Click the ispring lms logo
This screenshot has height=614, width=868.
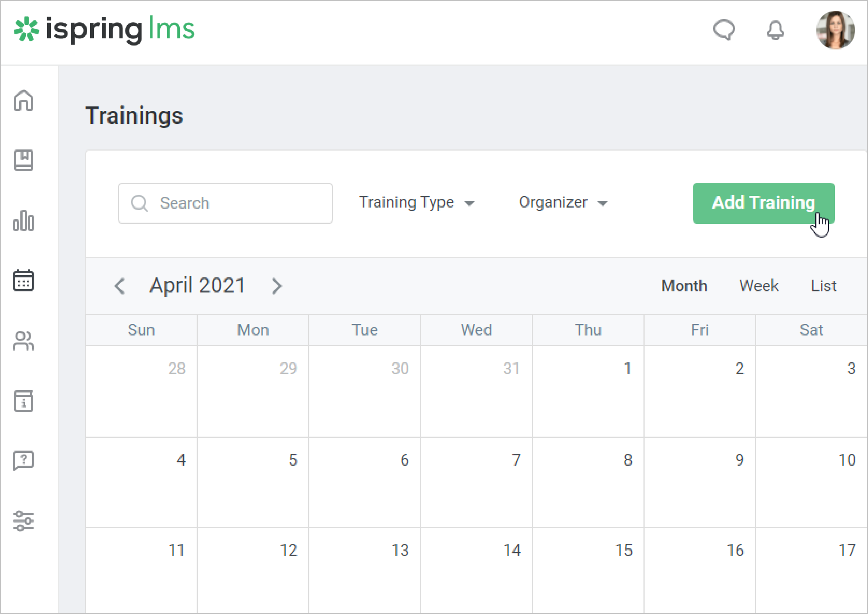click(104, 29)
